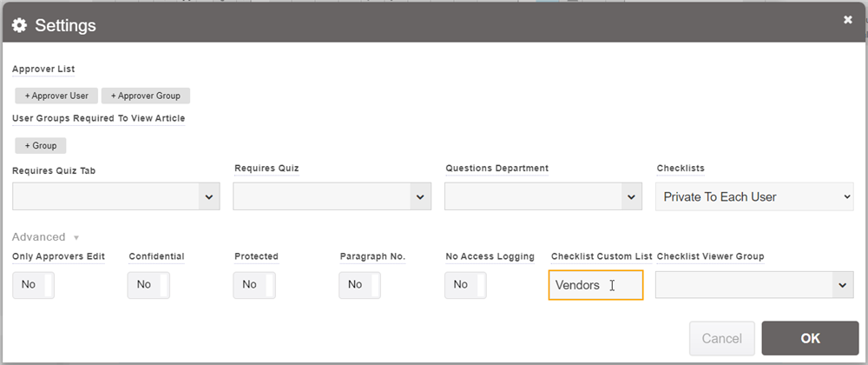The image size is (868, 365).
Task: Expand the Questions Department dropdown
Action: (543, 197)
